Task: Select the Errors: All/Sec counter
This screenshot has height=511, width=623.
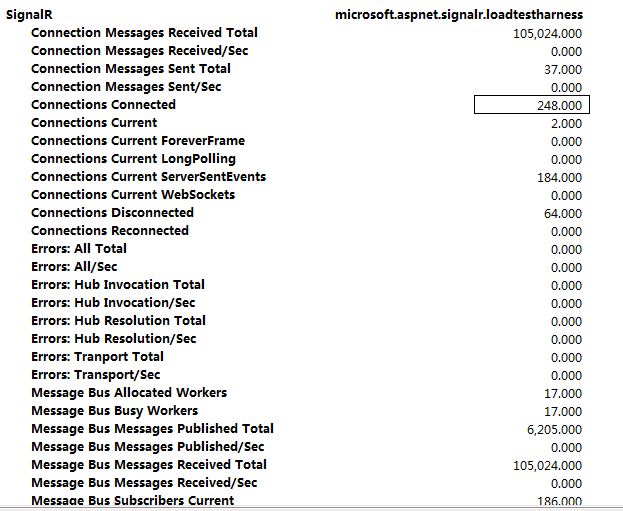Action: (74, 267)
